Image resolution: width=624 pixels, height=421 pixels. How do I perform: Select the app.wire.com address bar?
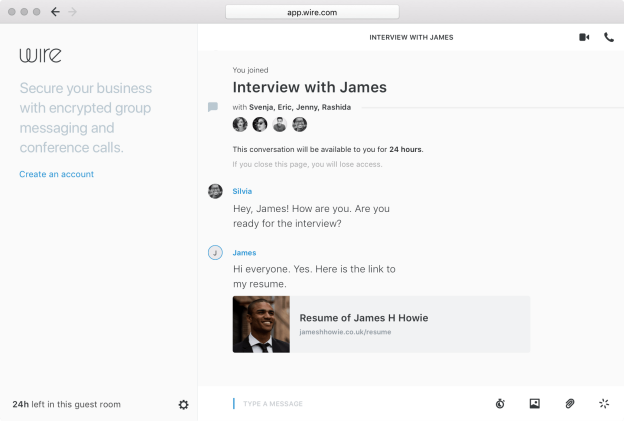312,12
